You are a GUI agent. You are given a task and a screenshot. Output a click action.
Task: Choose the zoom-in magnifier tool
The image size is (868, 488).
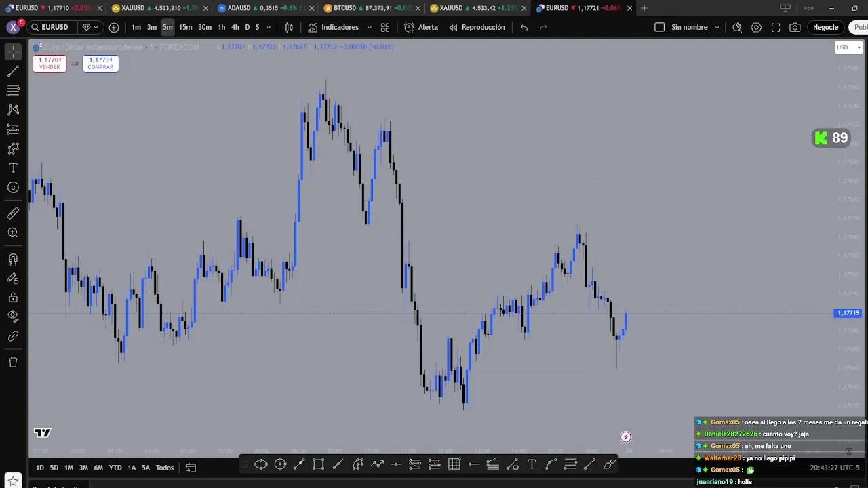click(x=13, y=232)
